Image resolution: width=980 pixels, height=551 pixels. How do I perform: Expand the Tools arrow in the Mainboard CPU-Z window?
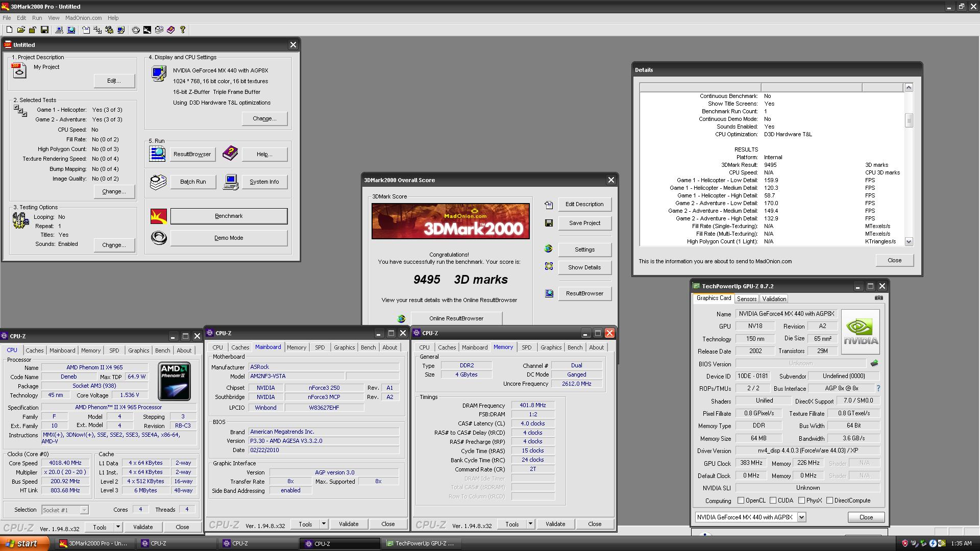click(324, 524)
